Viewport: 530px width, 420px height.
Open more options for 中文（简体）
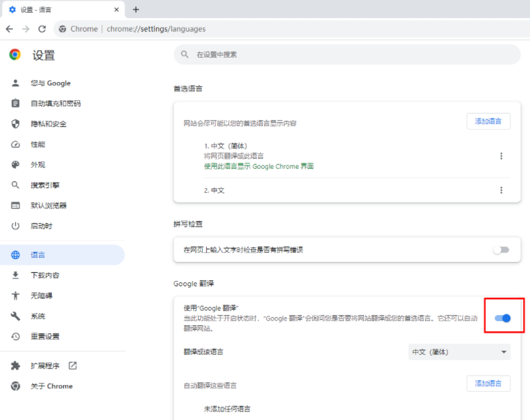click(501, 156)
